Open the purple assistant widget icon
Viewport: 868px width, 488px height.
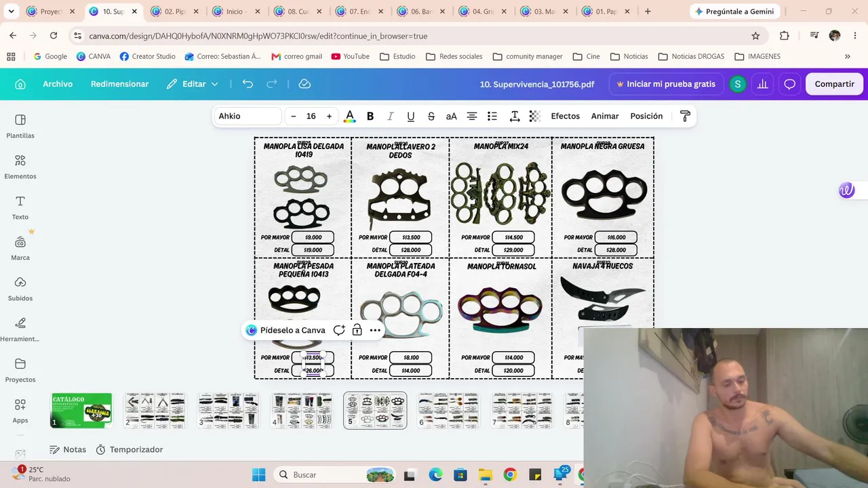click(x=847, y=190)
